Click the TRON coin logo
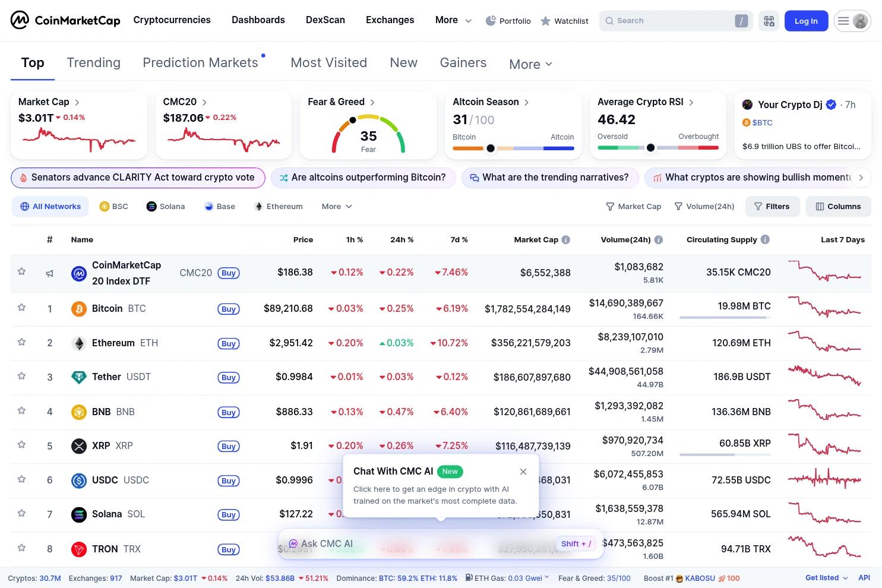This screenshot has width=882, height=588. [79, 549]
